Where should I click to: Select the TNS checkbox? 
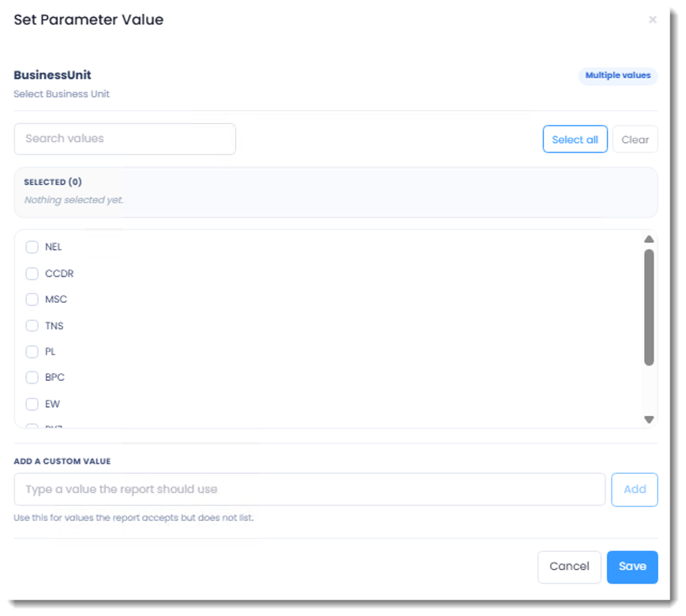point(32,326)
